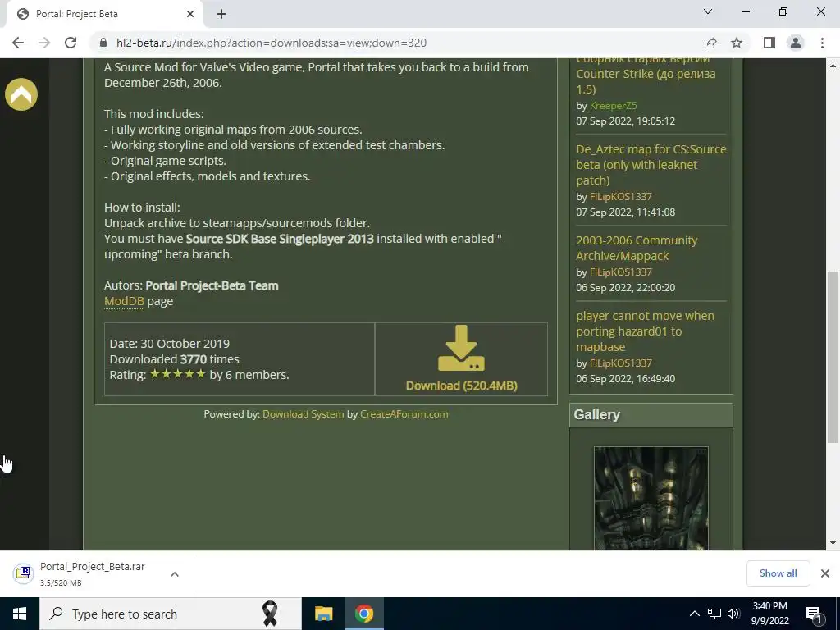Expand options for Portal_Project_Beta.rar download

175,574
